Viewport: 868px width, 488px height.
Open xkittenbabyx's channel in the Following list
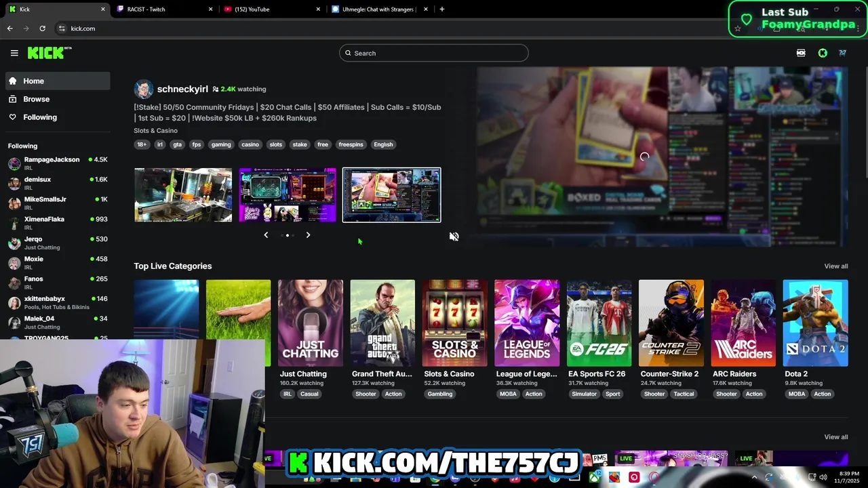click(x=58, y=303)
